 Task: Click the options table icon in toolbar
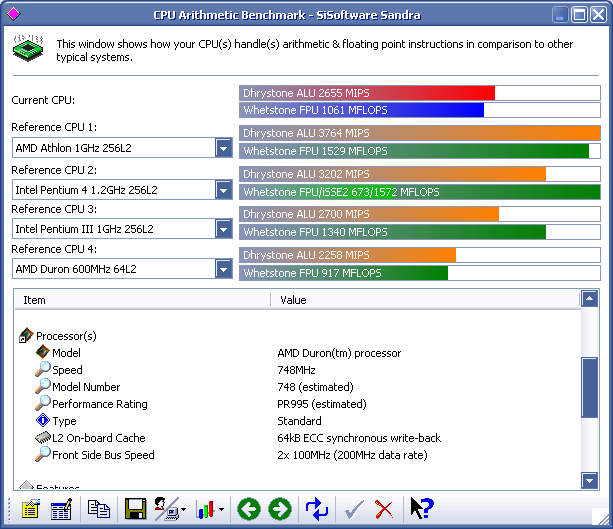click(x=61, y=509)
